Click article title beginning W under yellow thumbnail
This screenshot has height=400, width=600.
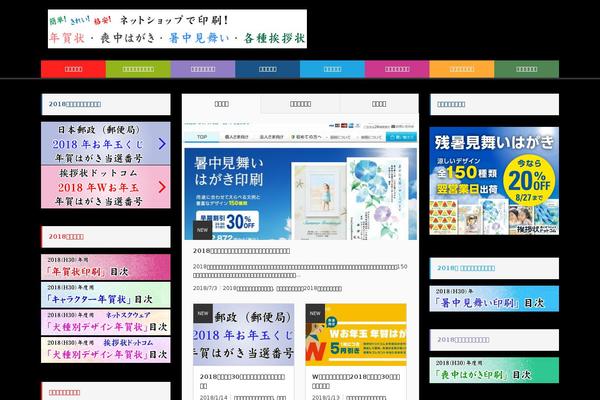pos(356,381)
